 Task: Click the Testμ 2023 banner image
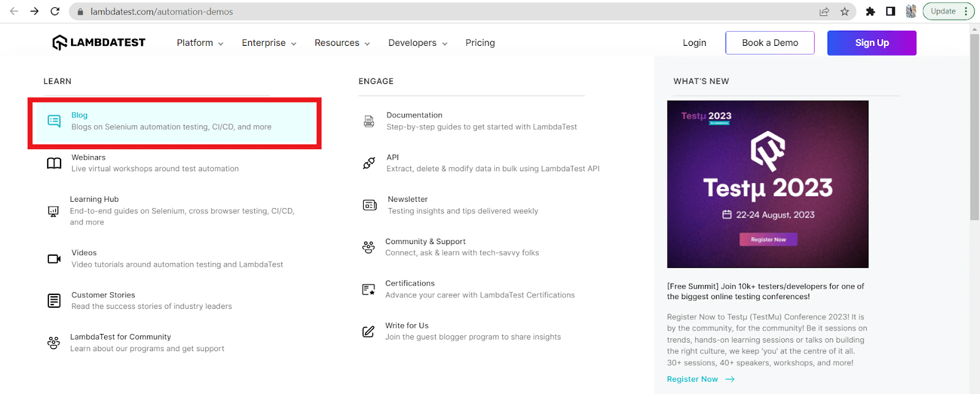coord(767,184)
